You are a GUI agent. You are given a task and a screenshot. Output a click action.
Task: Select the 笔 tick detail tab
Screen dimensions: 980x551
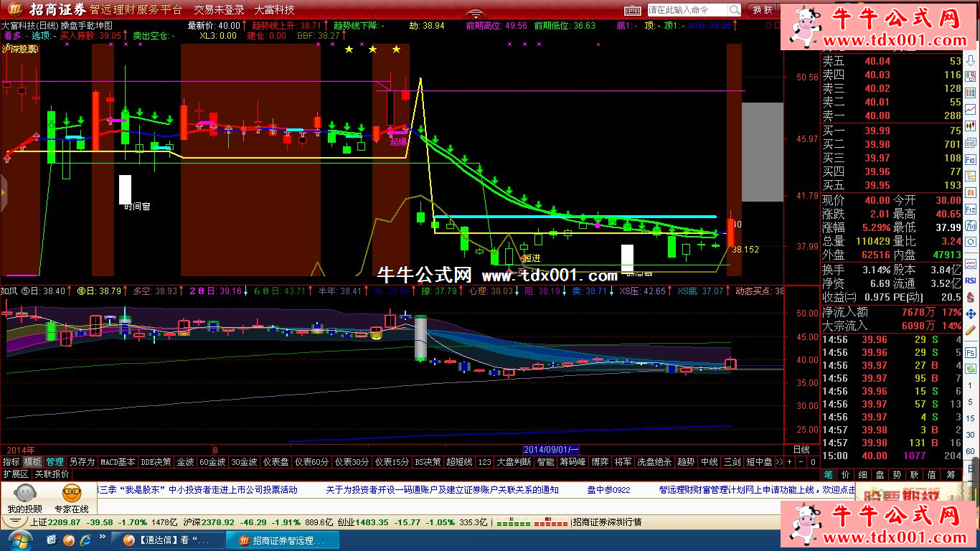(829, 474)
